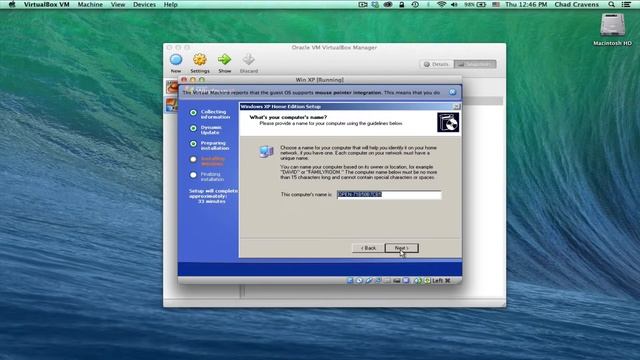Image resolution: width=640 pixels, height=360 pixels.
Task: Open the volume control in menu bar
Action: pyautogui.click(x=454, y=4)
